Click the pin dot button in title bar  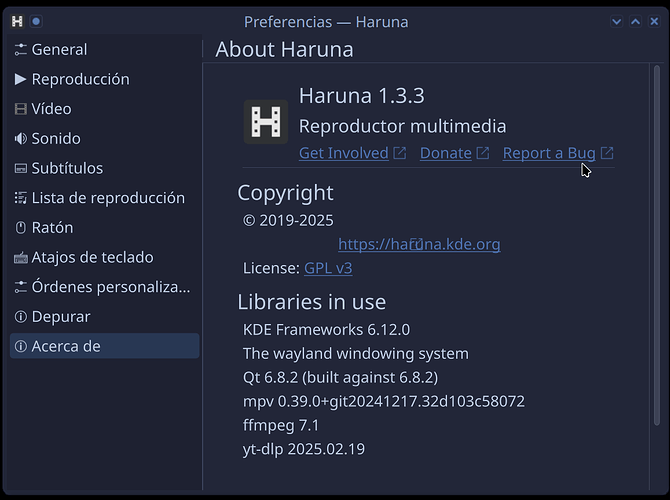tap(36, 21)
